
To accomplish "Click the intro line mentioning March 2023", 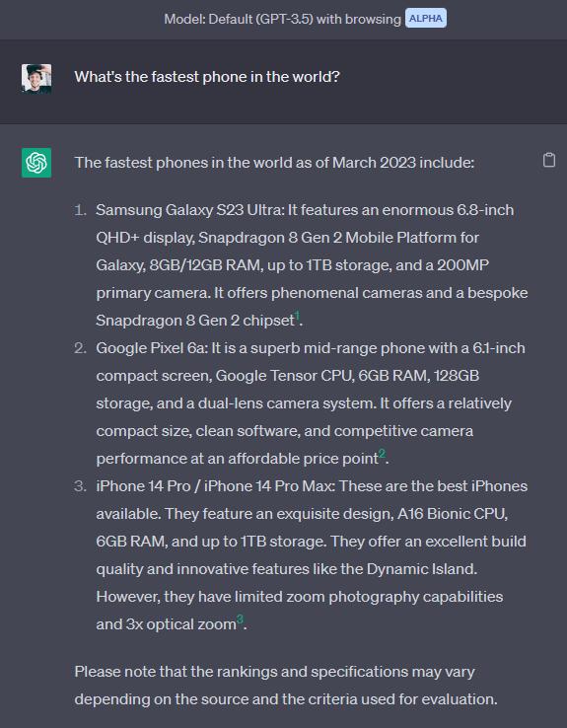I will 274,163.
